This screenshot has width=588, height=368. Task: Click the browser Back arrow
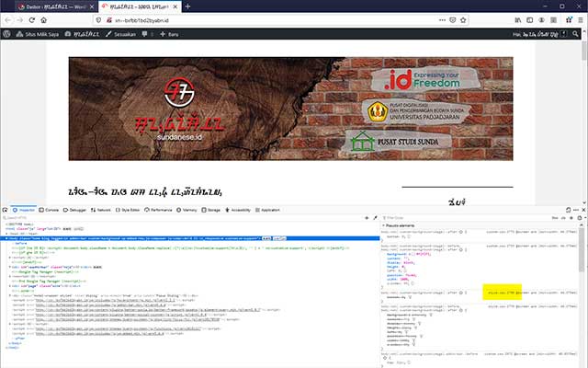point(8,20)
